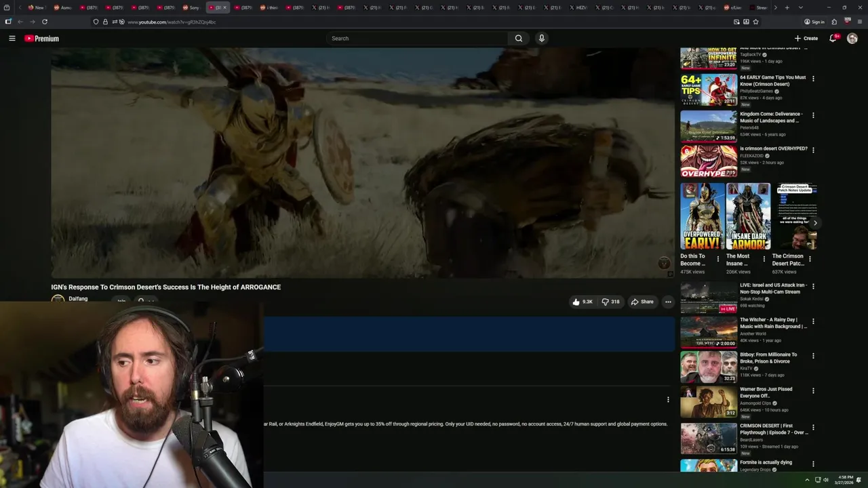Like the video with thumbs-up icon

[x=582, y=302]
